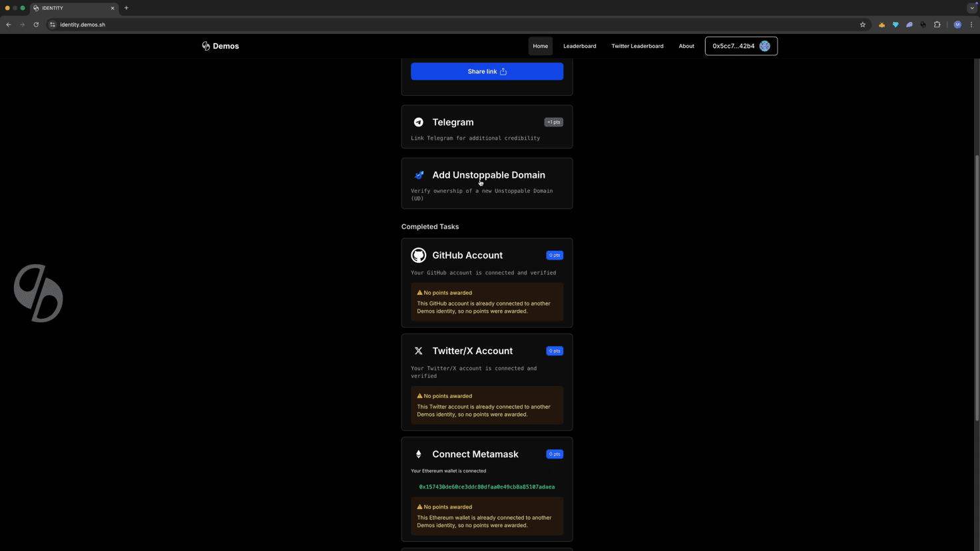Click the Demos logo in the navigation bar
The height and width of the screenshot is (551, 980).
tap(220, 45)
